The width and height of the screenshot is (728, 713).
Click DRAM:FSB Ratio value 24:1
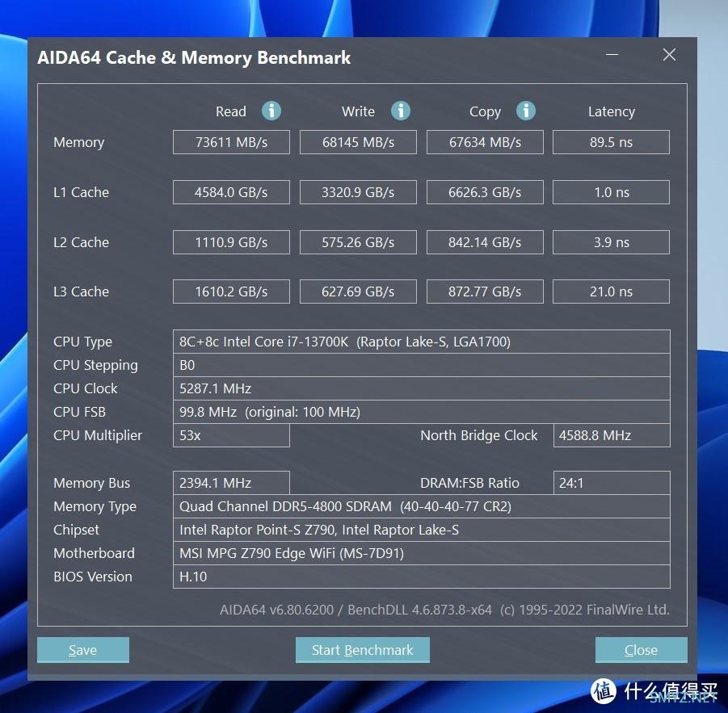click(x=612, y=483)
